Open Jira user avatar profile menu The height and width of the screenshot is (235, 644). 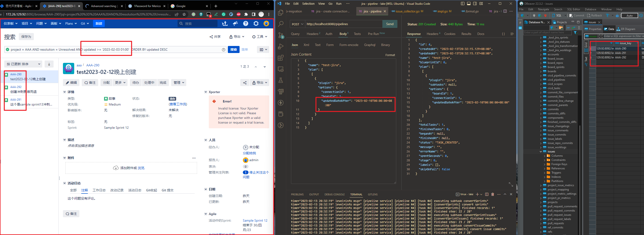(266, 23)
